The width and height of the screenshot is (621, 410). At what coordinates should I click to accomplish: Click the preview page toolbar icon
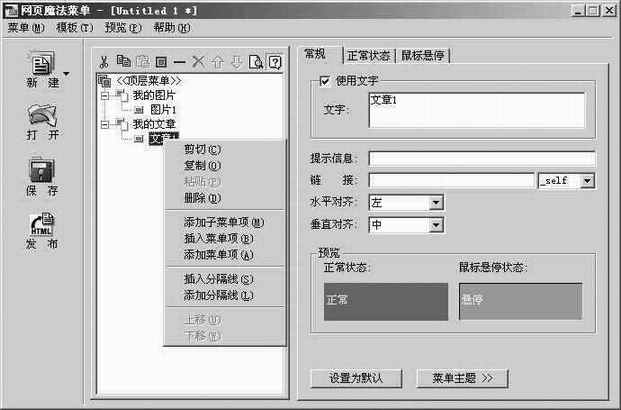255,62
